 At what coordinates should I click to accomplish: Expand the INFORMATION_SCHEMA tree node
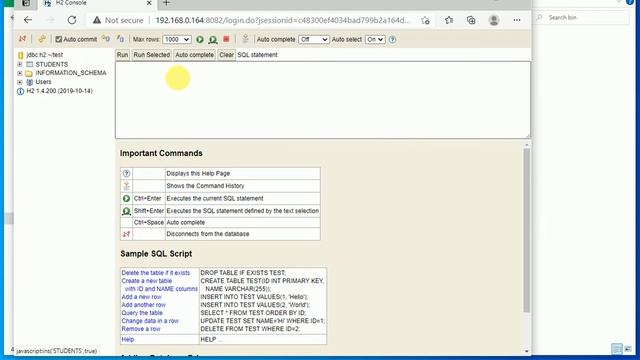[x=20, y=73]
